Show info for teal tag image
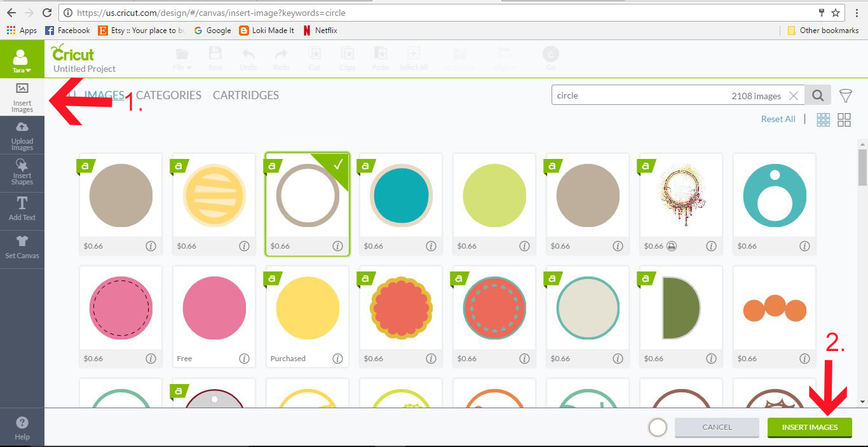Screen dimensions: 868x447 (804, 246)
